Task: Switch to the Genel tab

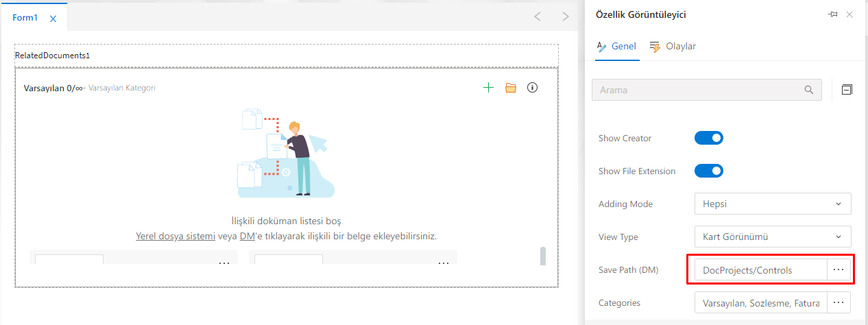Action: coord(617,47)
